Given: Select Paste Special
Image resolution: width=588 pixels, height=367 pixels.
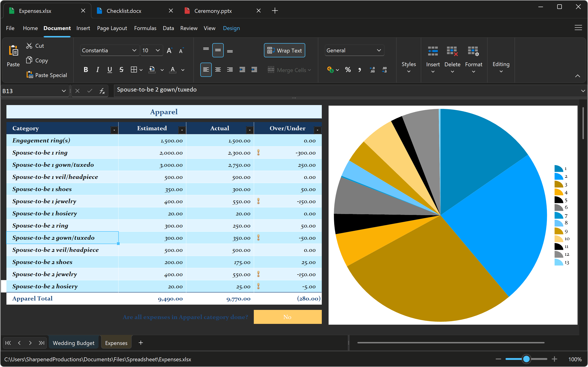Looking at the screenshot, I should point(47,75).
